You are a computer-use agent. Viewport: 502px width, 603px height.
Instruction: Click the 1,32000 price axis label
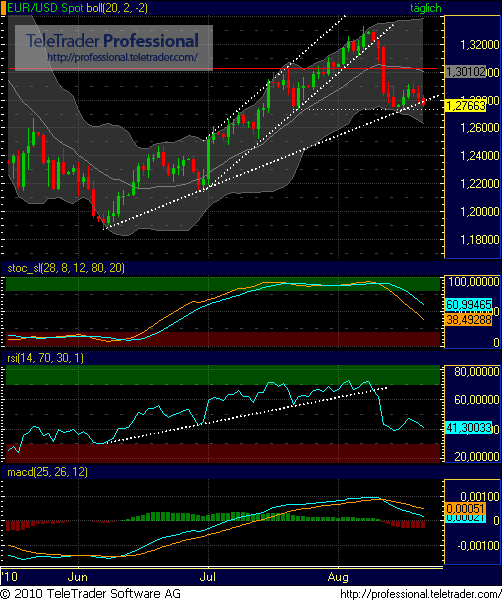(x=480, y=45)
